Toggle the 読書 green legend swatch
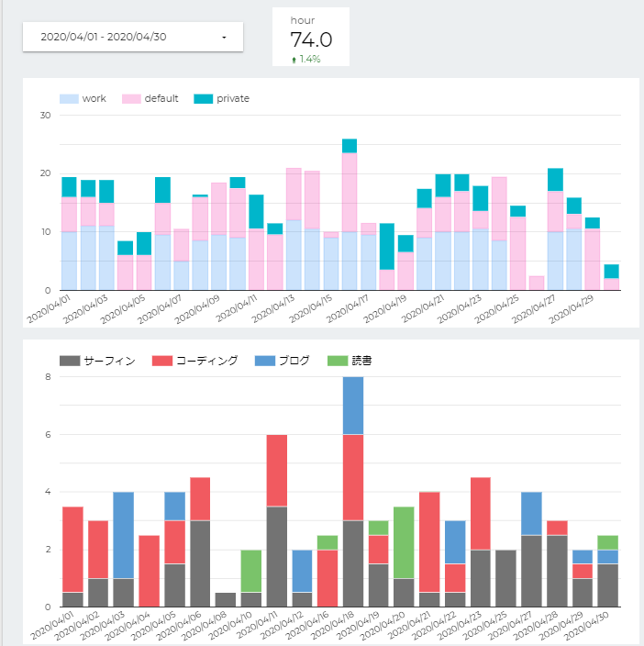This screenshot has width=644, height=646. tap(338, 361)
